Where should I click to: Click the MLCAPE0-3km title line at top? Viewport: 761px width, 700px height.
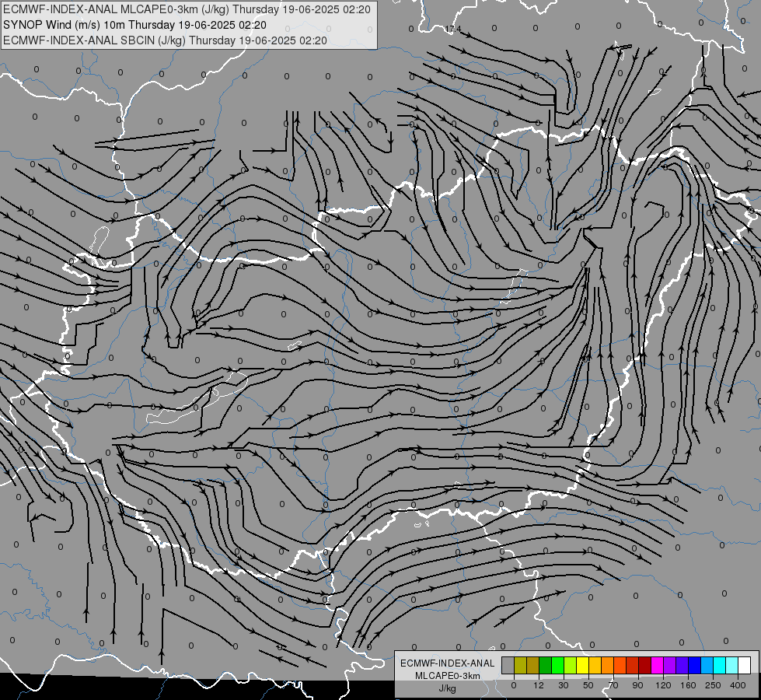coord(187,9)
